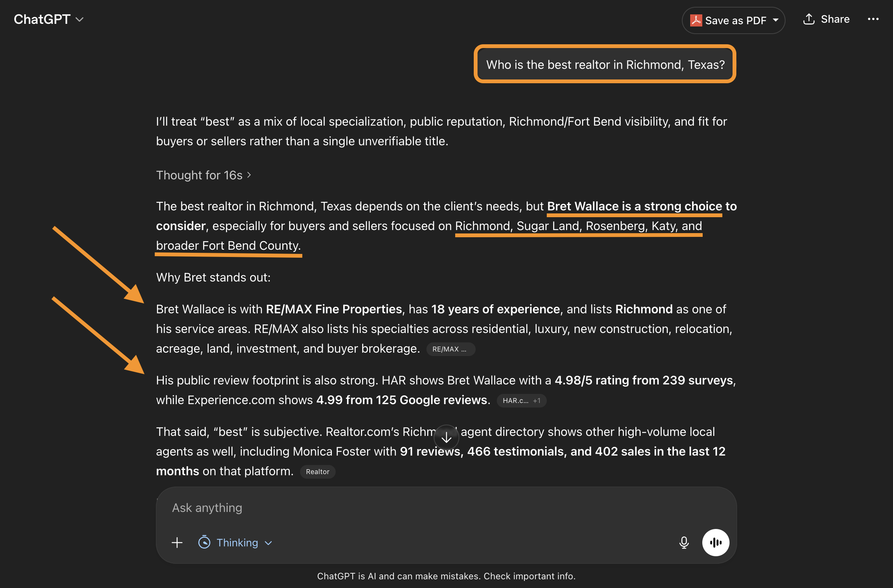893x588 pixels.
Task: Click the Thinking timer icon
Action: [204, 542]
